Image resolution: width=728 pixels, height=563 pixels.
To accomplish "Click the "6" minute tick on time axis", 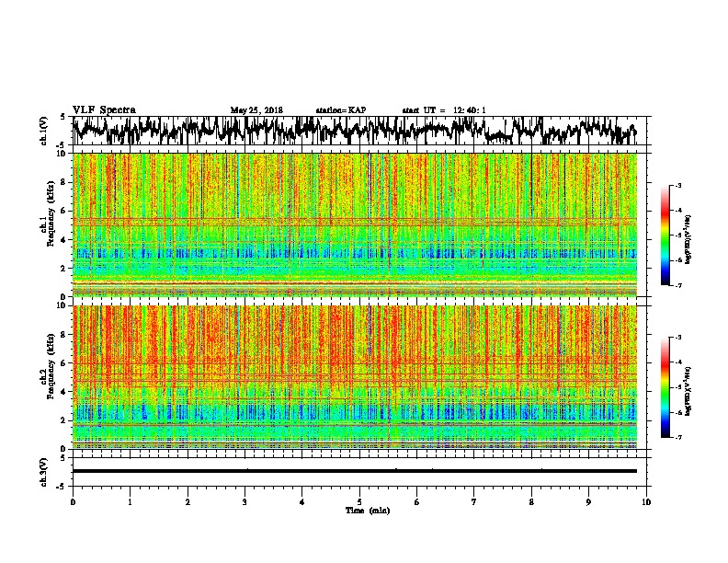I will (x=417, y=502).
